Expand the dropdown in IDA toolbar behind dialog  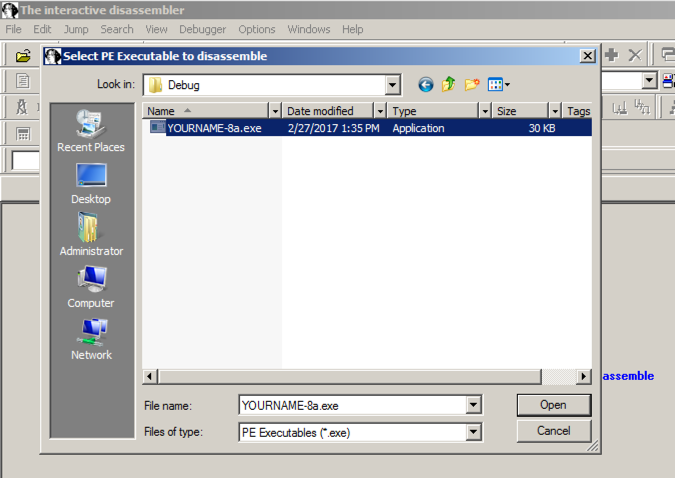coord(649,80)
